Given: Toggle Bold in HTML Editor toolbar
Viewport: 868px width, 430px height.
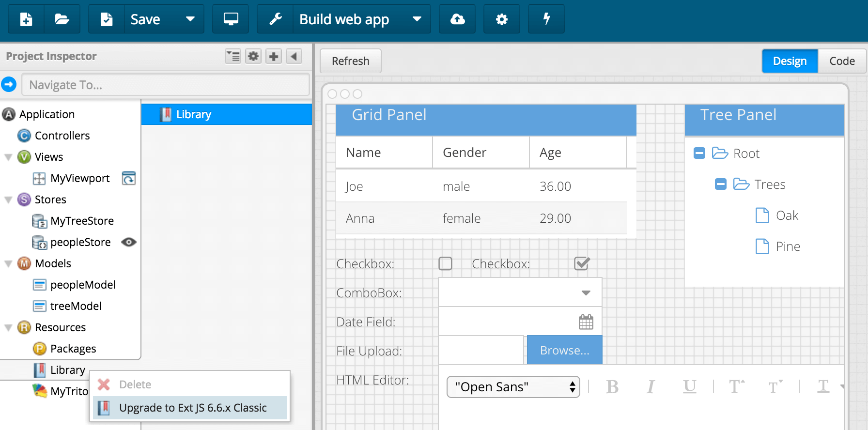Looking at the screenshot, I should tap(612, 387).
